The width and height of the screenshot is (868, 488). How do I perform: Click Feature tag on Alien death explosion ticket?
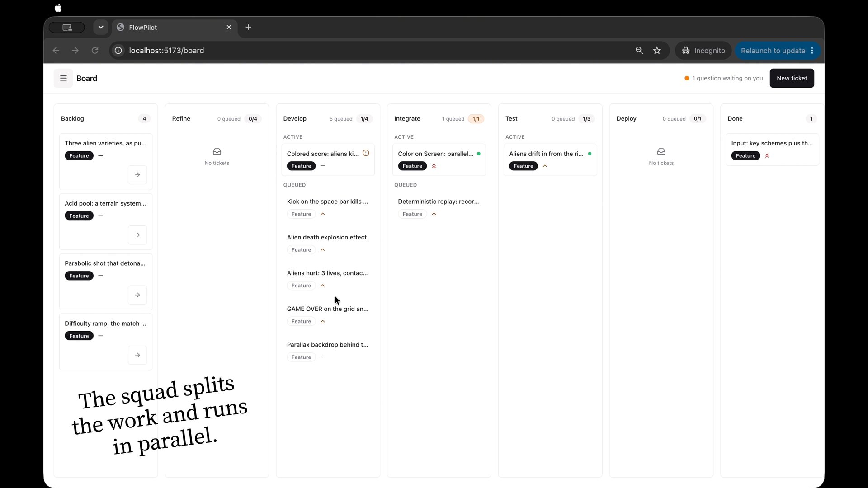pos(301,250)
